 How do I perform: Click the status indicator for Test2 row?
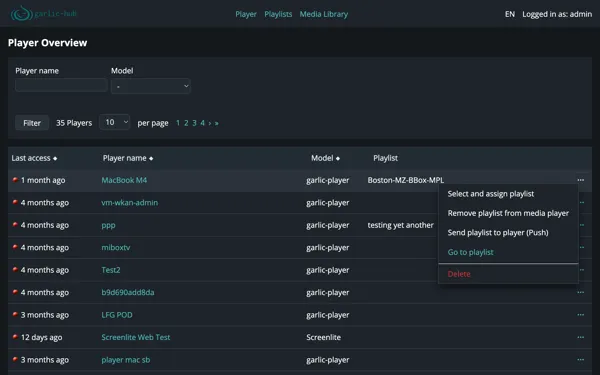(x=15, y=269)
